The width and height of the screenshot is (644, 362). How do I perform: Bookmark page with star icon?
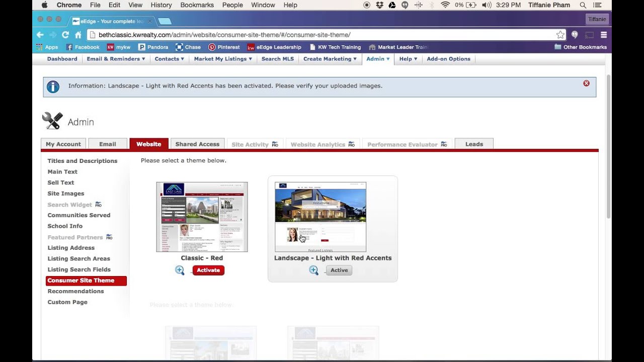coord(560,35)
